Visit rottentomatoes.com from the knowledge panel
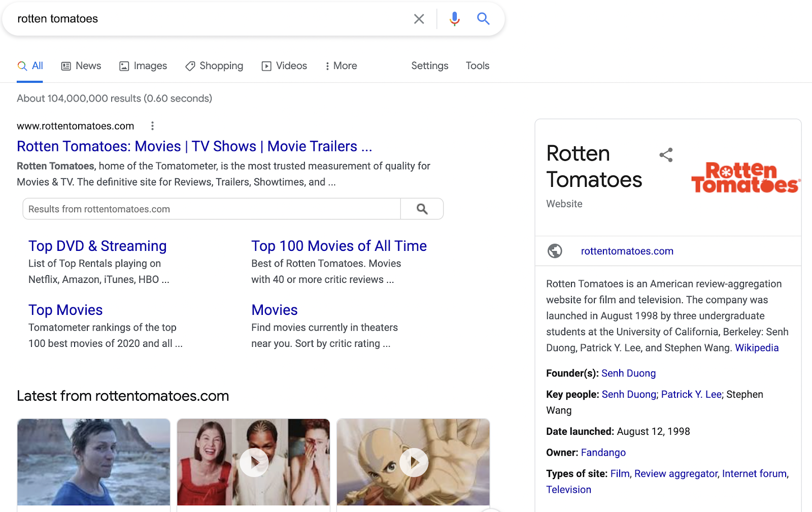 627,251
